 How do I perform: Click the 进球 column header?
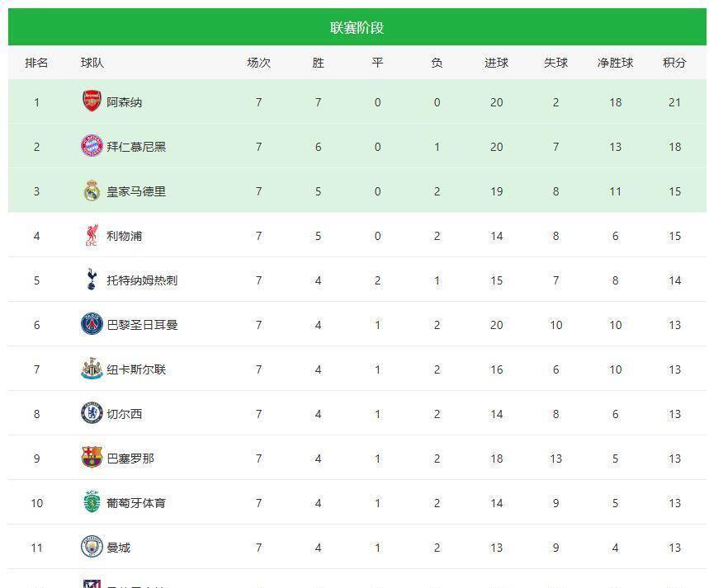(497, 62)
